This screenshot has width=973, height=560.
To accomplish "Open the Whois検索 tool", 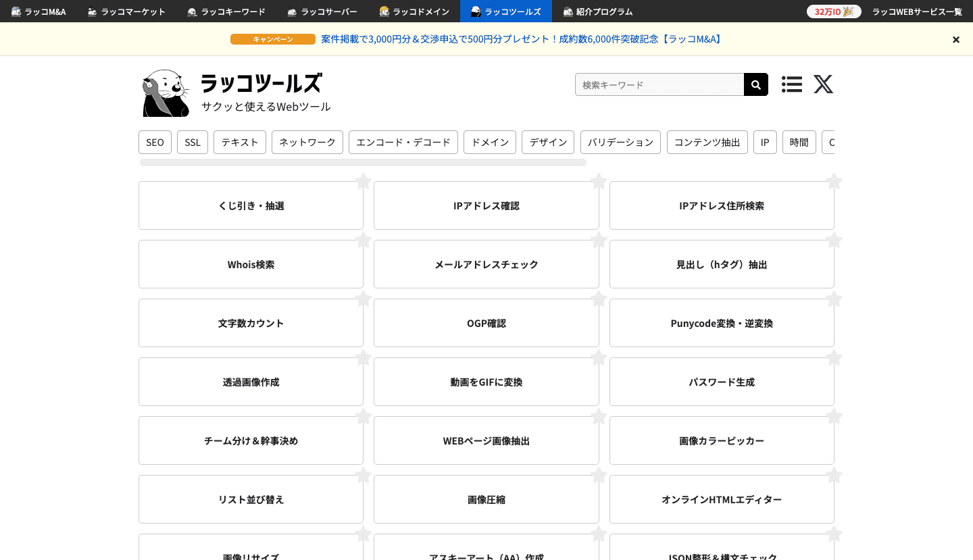I will [251, 264].
